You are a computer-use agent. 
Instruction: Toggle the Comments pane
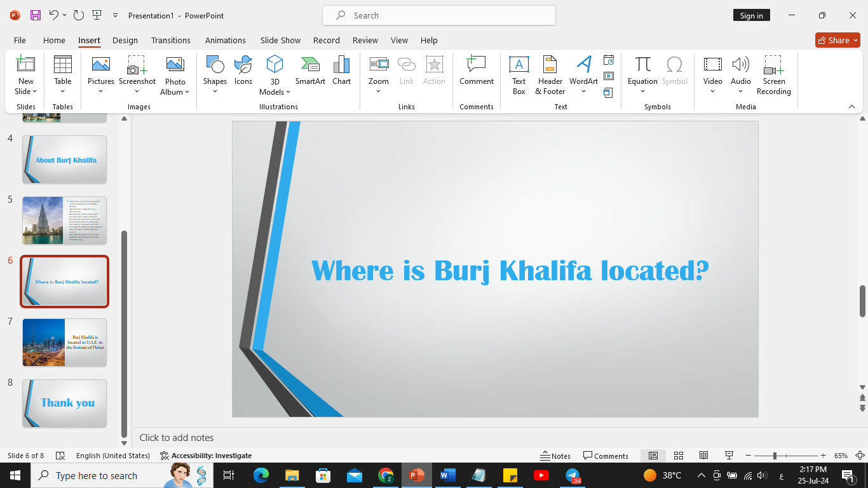click(606, 456)
